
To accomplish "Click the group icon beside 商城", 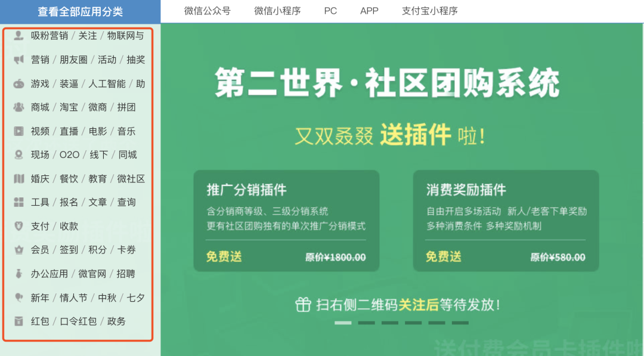I will (18, 107).
